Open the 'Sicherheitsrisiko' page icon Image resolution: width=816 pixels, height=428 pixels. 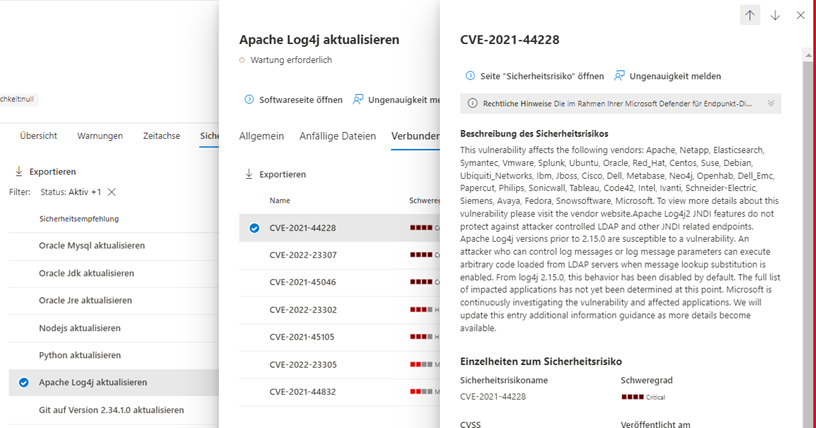470,76
